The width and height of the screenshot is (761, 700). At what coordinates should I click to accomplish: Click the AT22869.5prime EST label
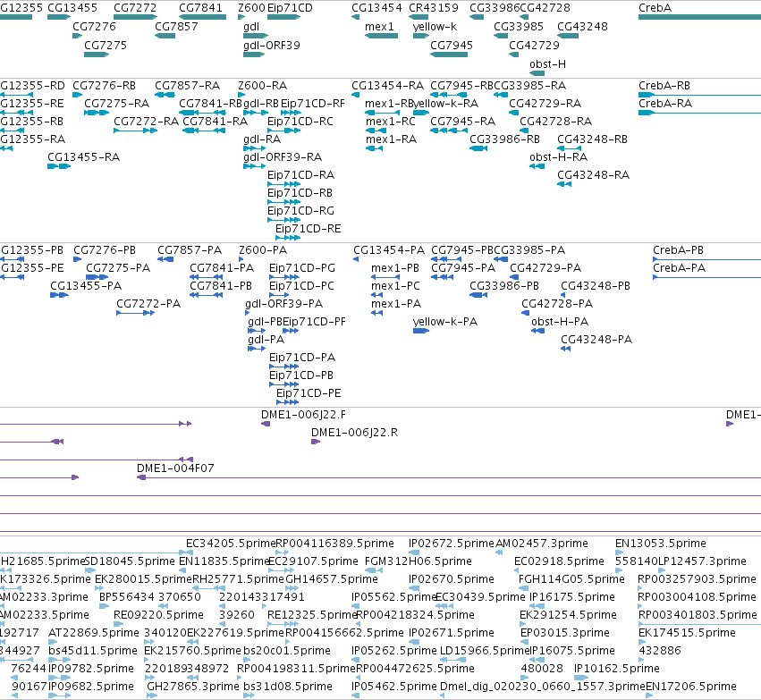coord(94,633)
